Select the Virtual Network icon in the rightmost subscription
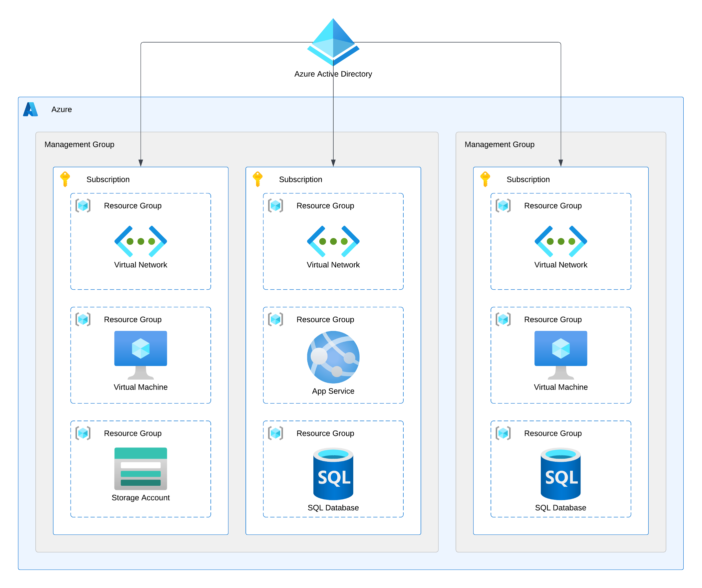Screen dimensions: 702x588 (561, 241)
